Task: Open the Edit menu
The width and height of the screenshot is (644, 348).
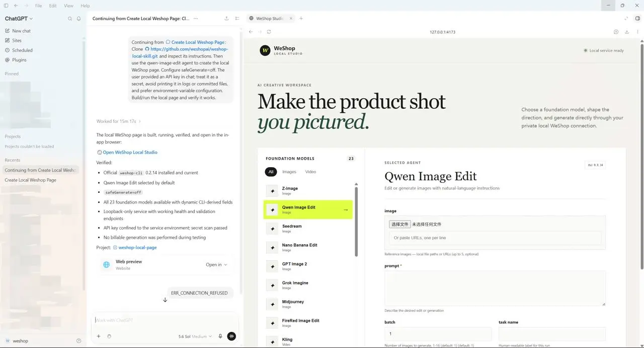Action: 53,6
